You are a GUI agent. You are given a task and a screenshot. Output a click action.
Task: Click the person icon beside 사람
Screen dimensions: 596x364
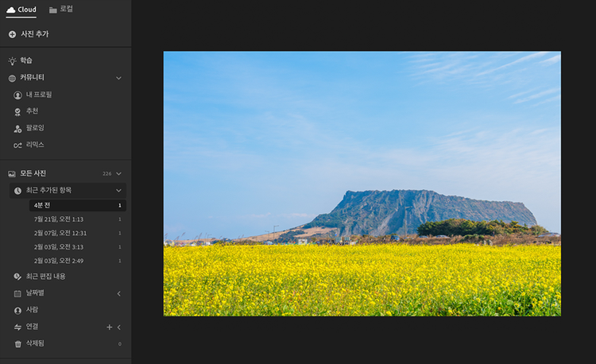[x=17, y=311]
